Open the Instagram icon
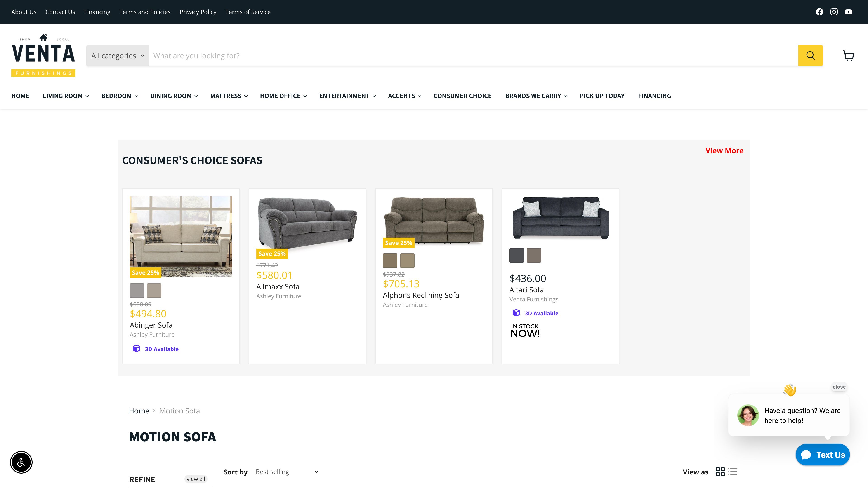The height and width of the screenshot is (488, 868). [834, 12]
